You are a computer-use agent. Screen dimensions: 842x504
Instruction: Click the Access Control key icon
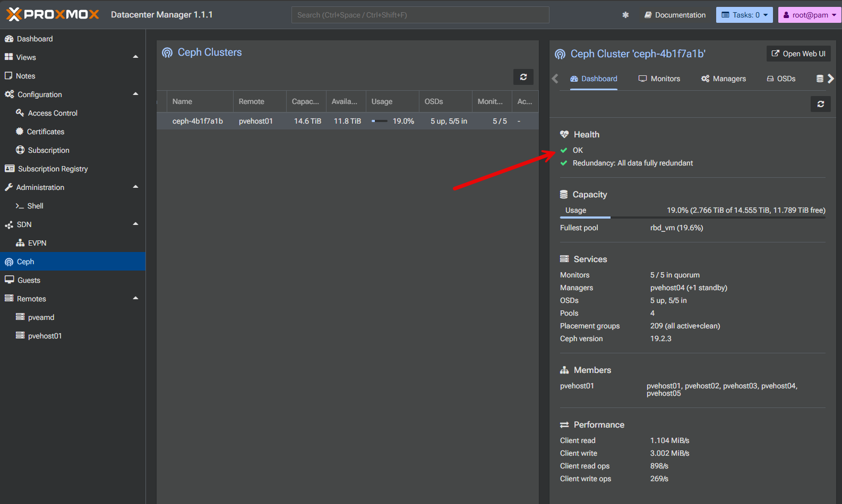point(20,112)
